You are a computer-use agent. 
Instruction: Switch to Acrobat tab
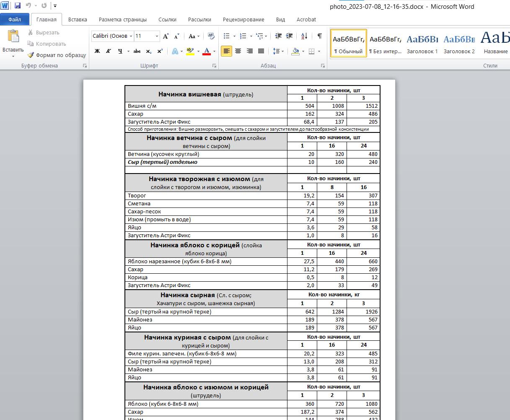tap(306, 19)
